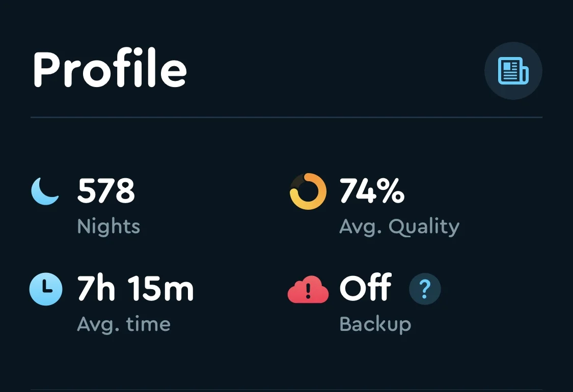
Task: Open the backup help question mark
Action: pyautogui.click(x=425, y=289)
